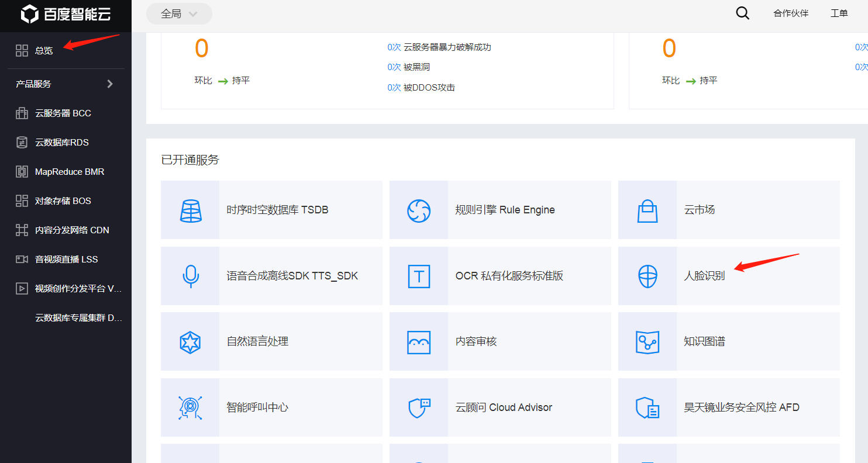Expand the 产品服务 chevron arrow
Screen dimensions: 868x463
(110, 84)
